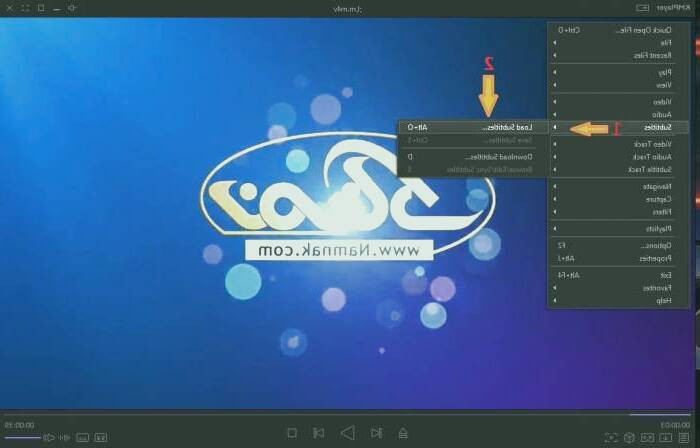
Task: Click the www.Namnak.com banner in the video
Action: tap(339, 250)
